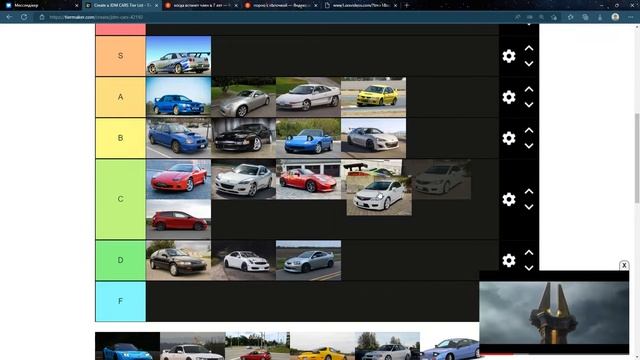Select the white MR2 in A tier
This screenshot has height=360, width=640.
[308, 97]
